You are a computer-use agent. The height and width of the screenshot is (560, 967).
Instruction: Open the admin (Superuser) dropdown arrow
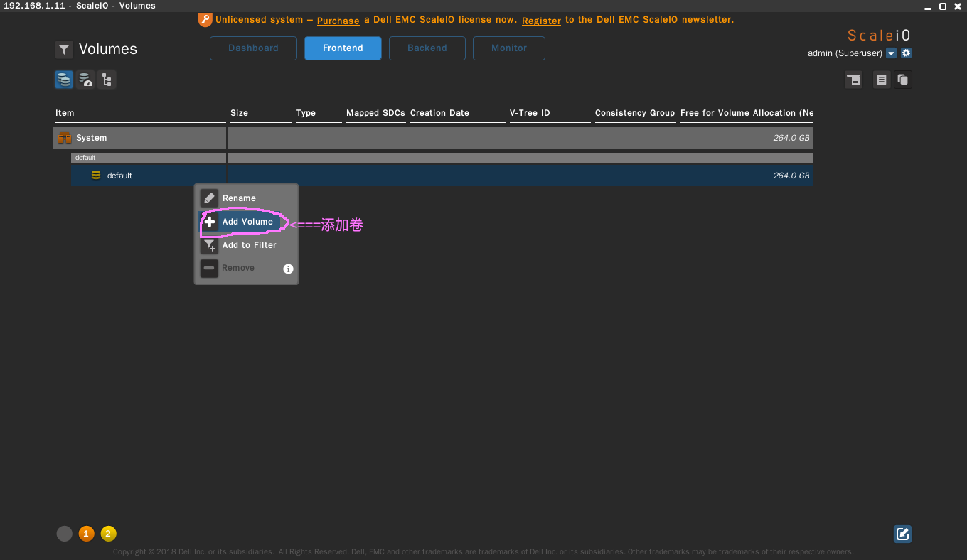click(x=891, y=53)
